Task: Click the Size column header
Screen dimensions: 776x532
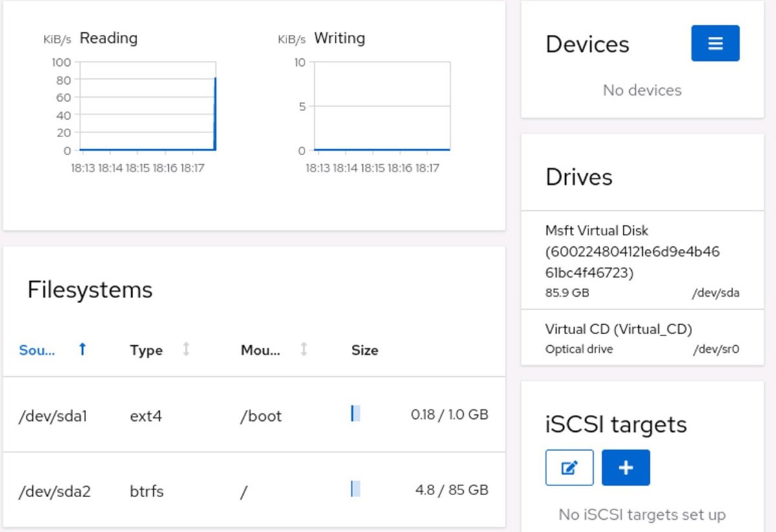Action: click(365, 350)
